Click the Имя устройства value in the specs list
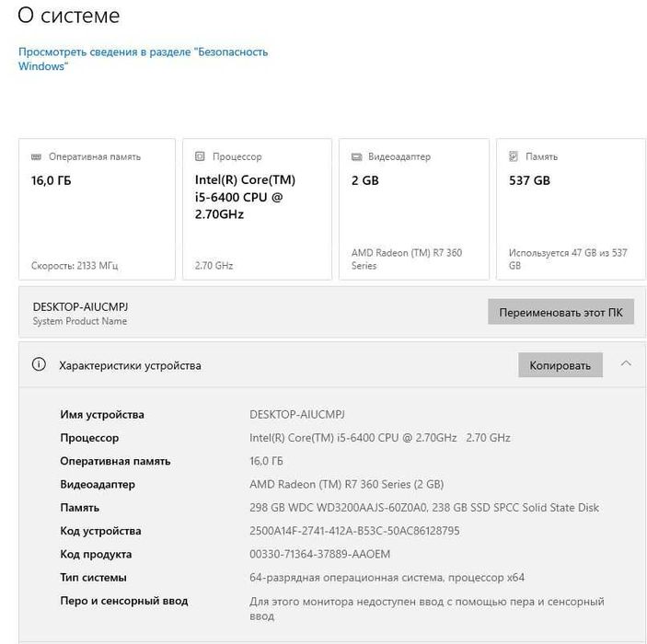This screenshot has width=647, height=644. [x=296, y=414]
